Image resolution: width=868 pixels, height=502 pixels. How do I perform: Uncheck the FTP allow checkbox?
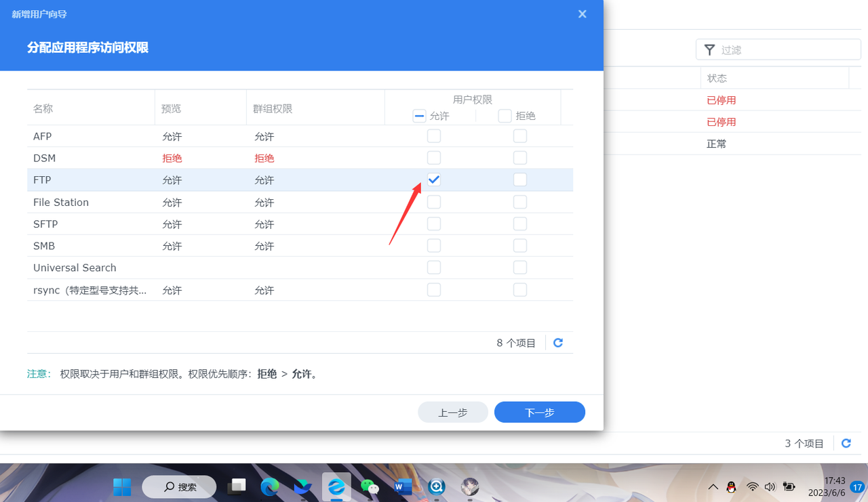434,180
